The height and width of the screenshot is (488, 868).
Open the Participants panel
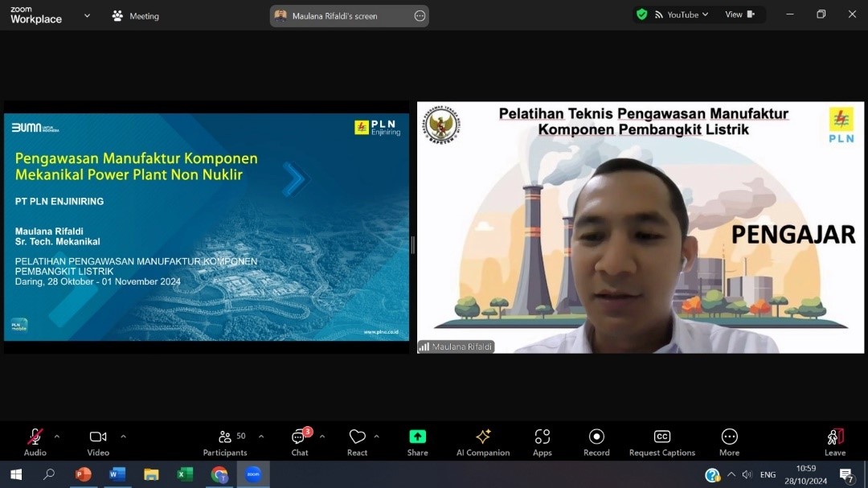click(225, 443)
